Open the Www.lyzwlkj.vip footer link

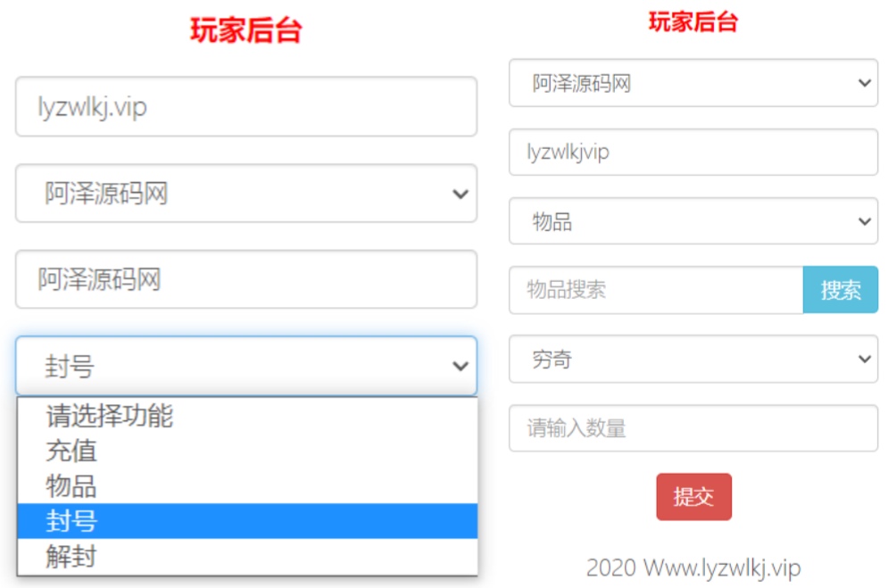tap(721, 567)
